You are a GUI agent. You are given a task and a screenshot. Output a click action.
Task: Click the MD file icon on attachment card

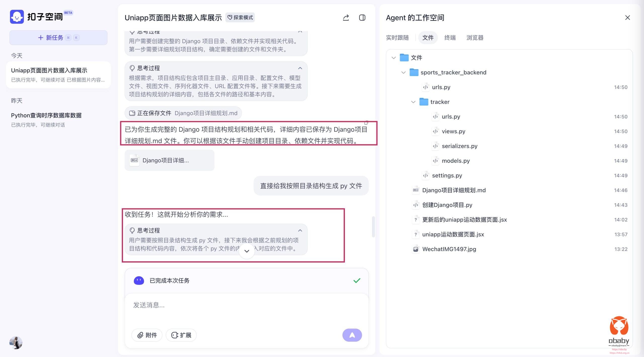coord(134,160)
